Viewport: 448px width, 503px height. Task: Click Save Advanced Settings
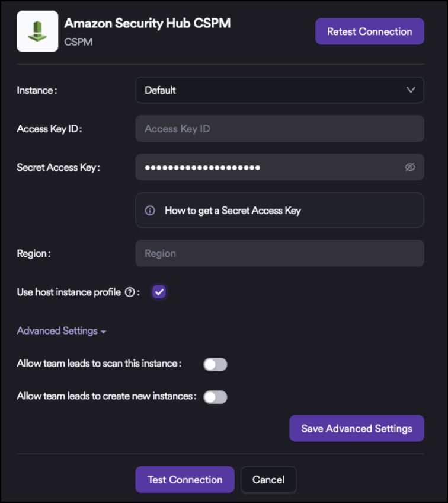point(356,428)
